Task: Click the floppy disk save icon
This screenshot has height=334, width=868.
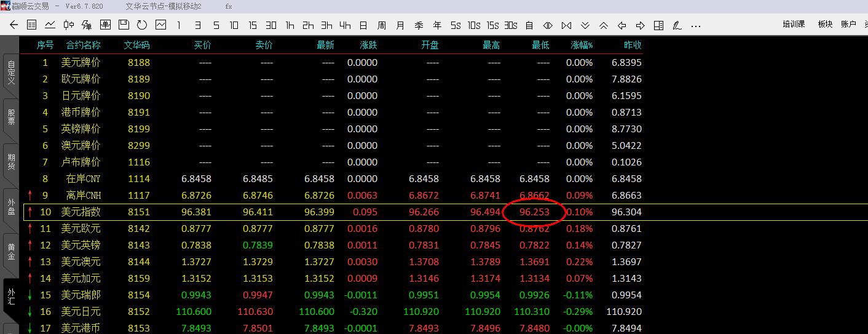Action: (124, 25)
